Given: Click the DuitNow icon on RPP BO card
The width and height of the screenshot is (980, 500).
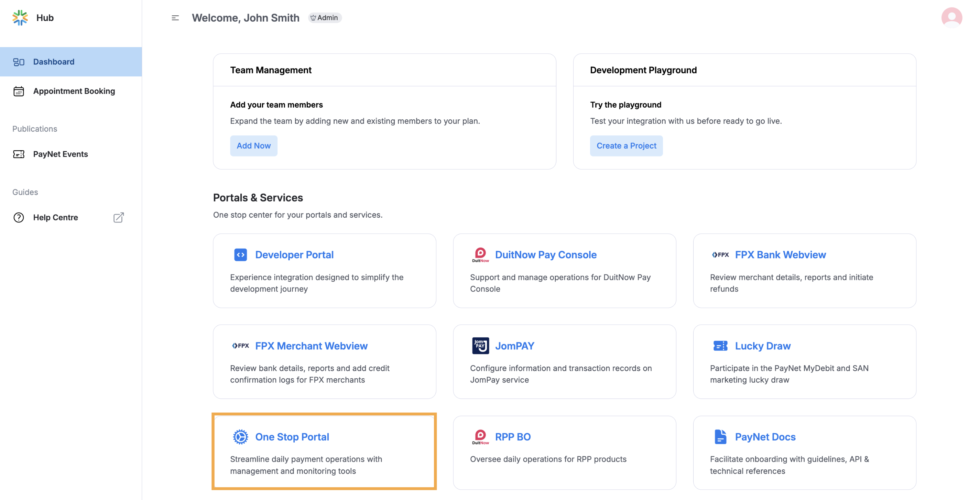Looking at the screenshot, I should pyautogui.click(x=480, y=436).
